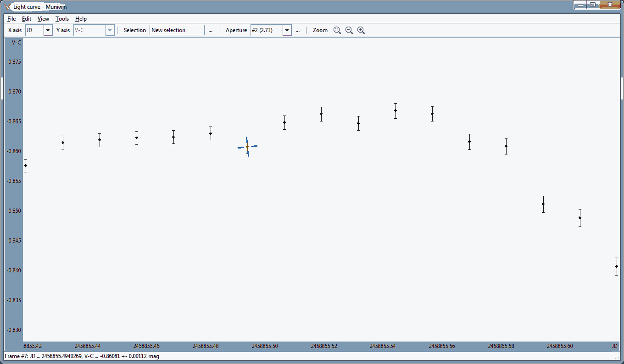The height and width of the screenshot is (364, 624).
Task: Click the zoom-to-fit magnifier icon
Action: (x=337, y=30)
